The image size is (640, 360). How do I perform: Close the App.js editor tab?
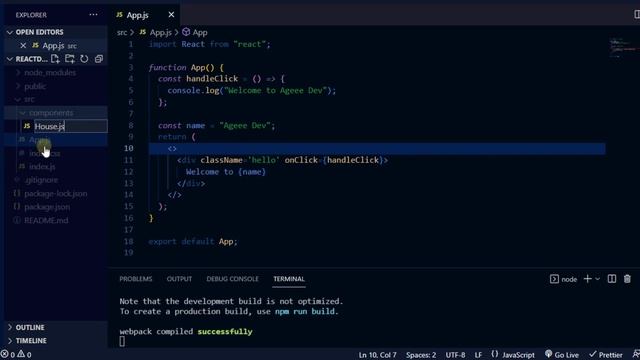[x=171, y=15]
